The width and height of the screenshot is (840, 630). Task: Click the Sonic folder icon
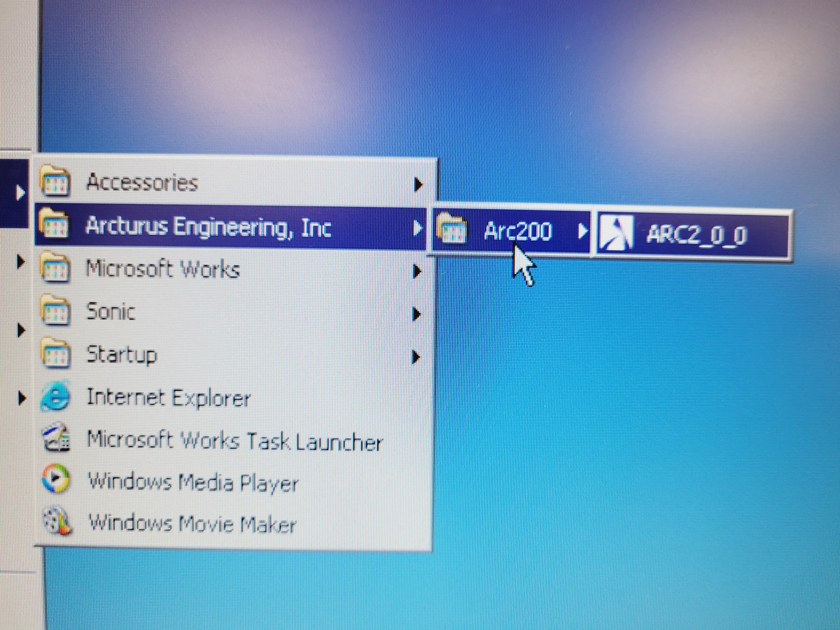coord(54,310)
